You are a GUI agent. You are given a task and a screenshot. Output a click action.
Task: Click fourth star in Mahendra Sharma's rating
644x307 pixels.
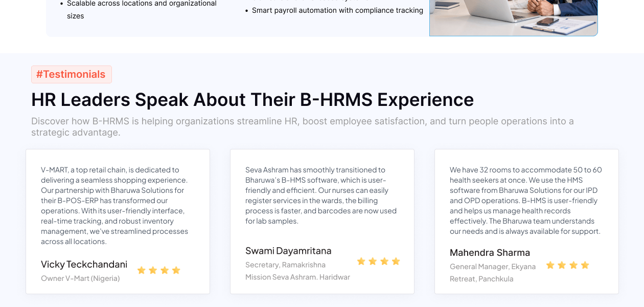585,265
